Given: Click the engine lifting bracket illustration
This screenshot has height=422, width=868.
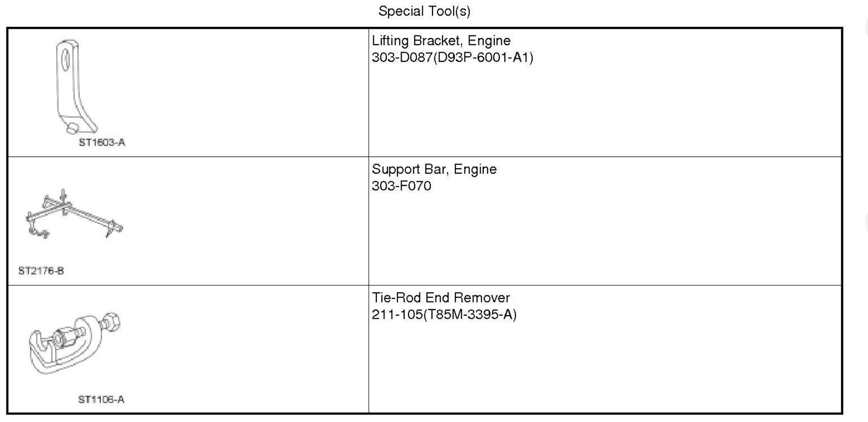Looking at the screenshot, I should coord(74,86).
